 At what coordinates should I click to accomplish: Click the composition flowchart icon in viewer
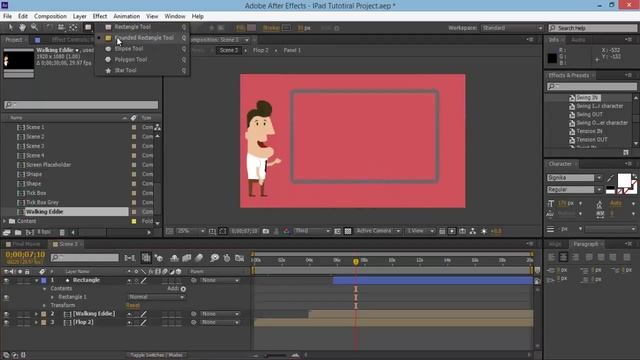click(473, 231)
